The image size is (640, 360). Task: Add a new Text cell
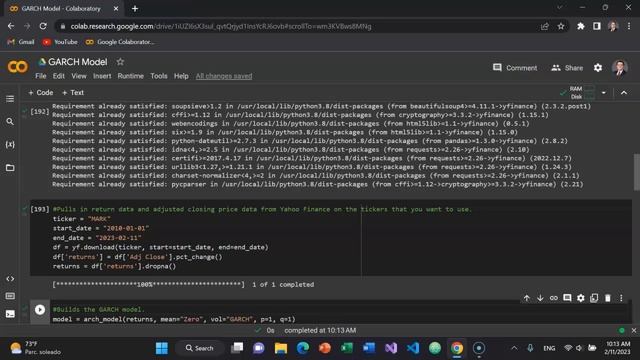point(73,93)
